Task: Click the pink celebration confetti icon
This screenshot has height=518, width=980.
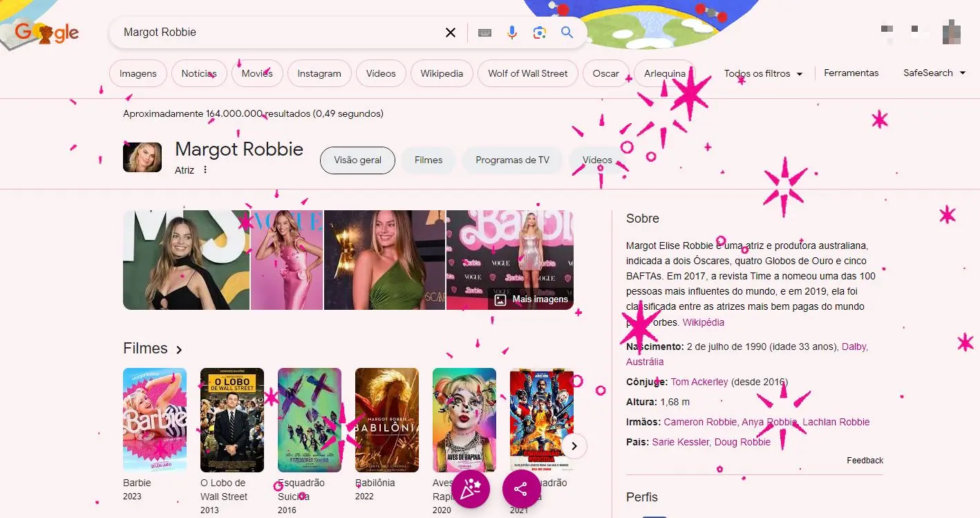Action: point(471,489)
